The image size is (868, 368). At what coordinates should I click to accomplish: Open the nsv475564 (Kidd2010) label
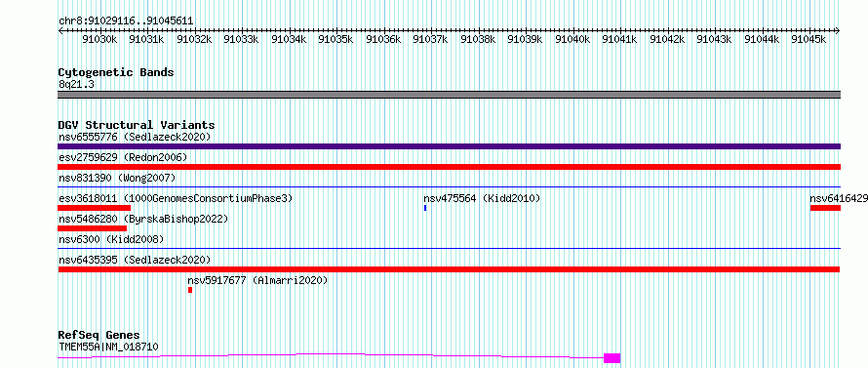coord(482,198)
